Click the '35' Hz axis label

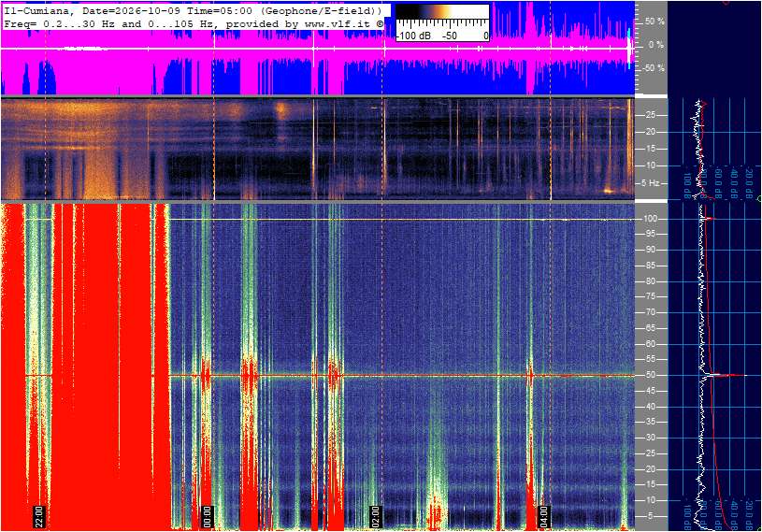coord(651,423)
